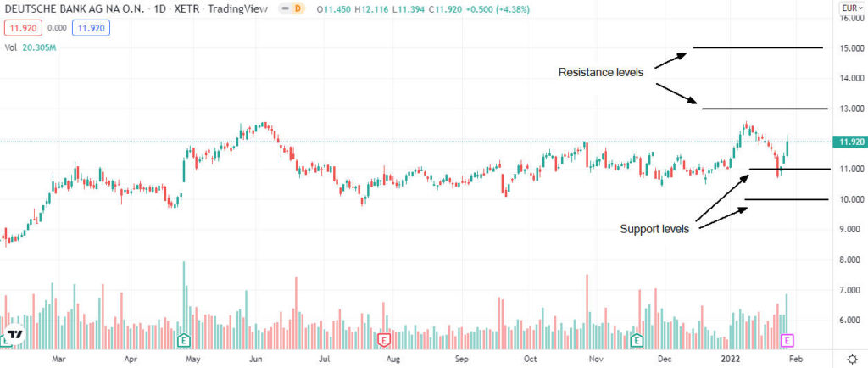Click the 7.000 label on the price axis
The image size is (868, 368).
(x=851, y=290)
